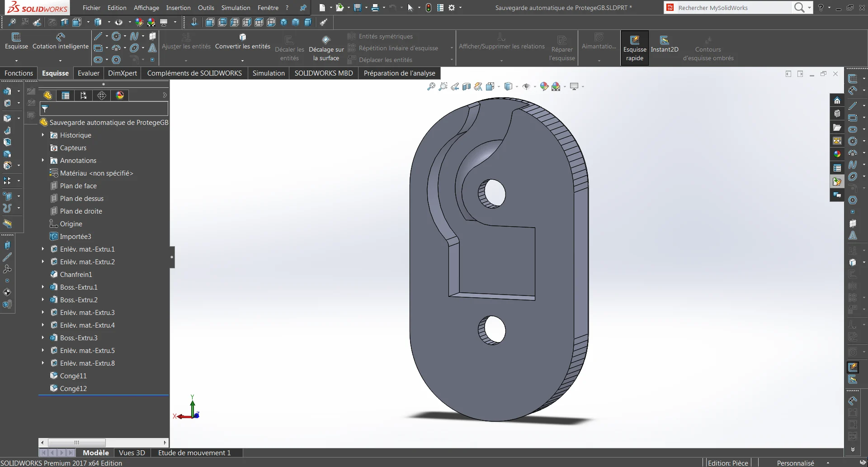The width and height of the screenshot is (868, 467).
Task: Switch to the Evaluer tab
Action: tap(89, 73)
